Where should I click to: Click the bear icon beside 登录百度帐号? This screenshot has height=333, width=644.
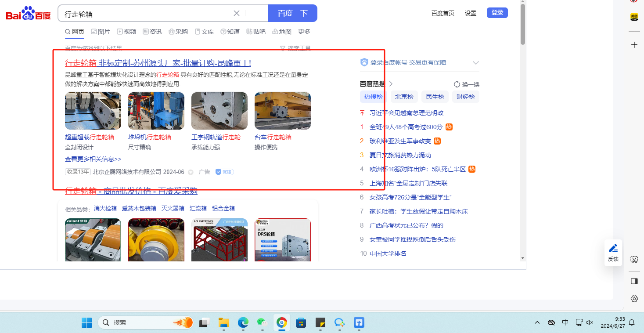[364, 62]
